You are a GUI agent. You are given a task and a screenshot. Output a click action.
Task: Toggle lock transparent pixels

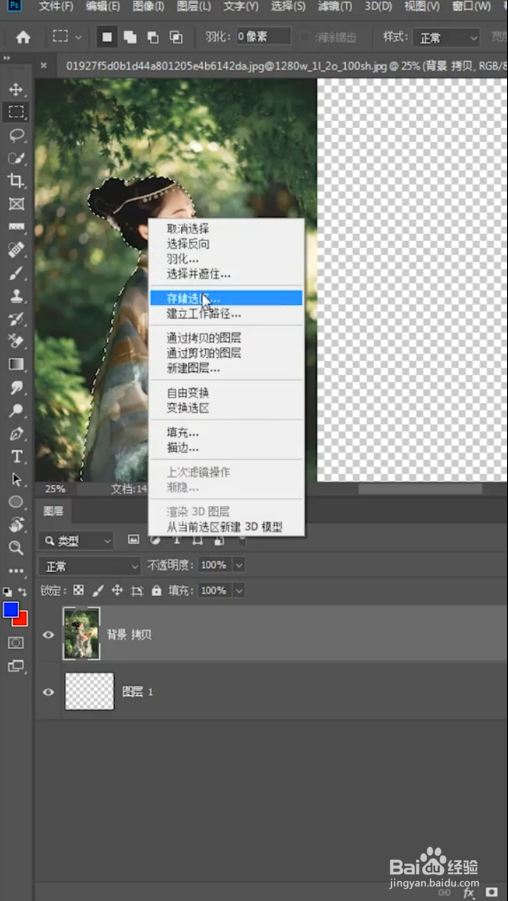[x=79, y=590]
